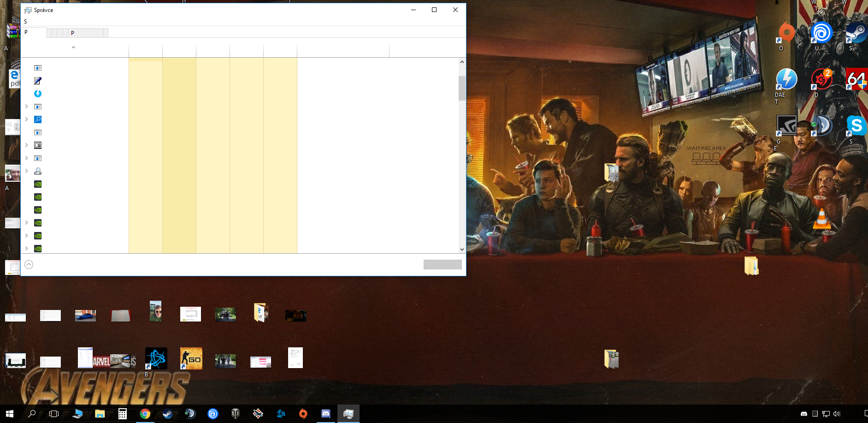Switch to the second "P" tab

[x=86, y=33]
